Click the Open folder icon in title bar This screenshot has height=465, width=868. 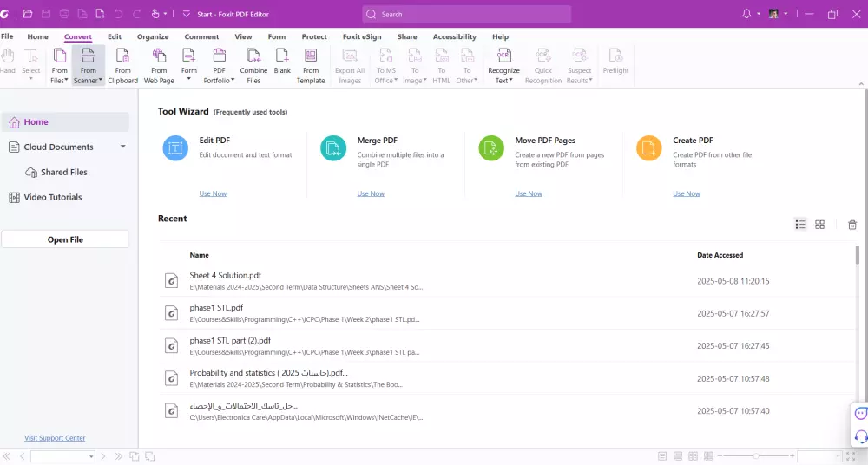(28, 14)
